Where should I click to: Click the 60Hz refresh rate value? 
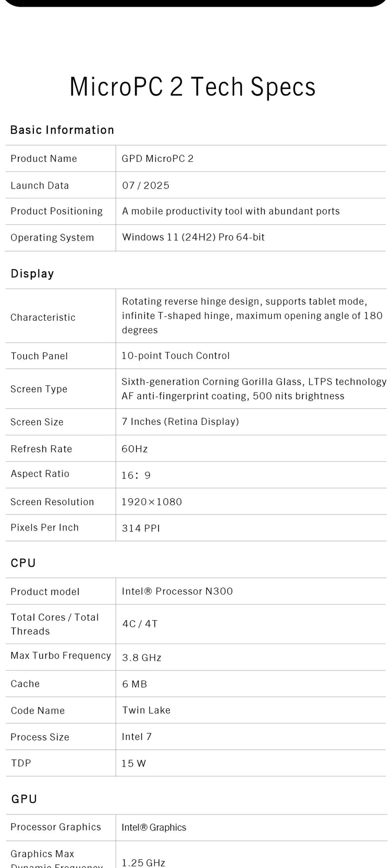click(135, 449)
